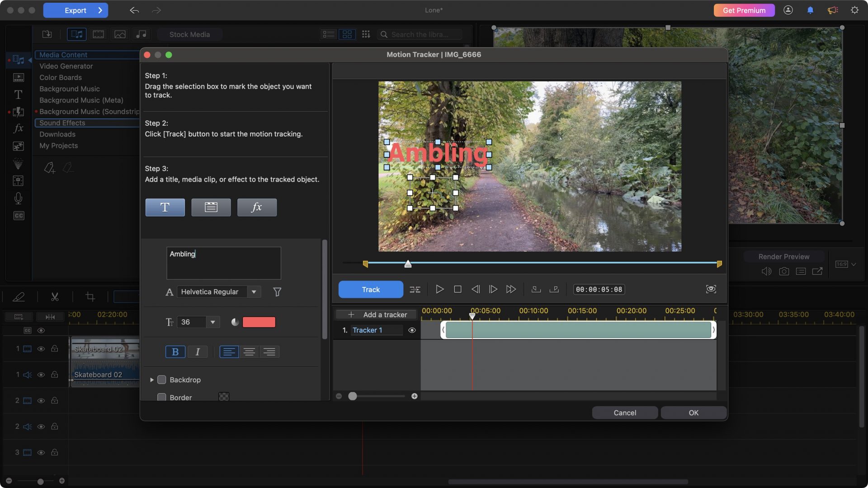Click play in Motion Tracker controls

[x=439, y=289]
